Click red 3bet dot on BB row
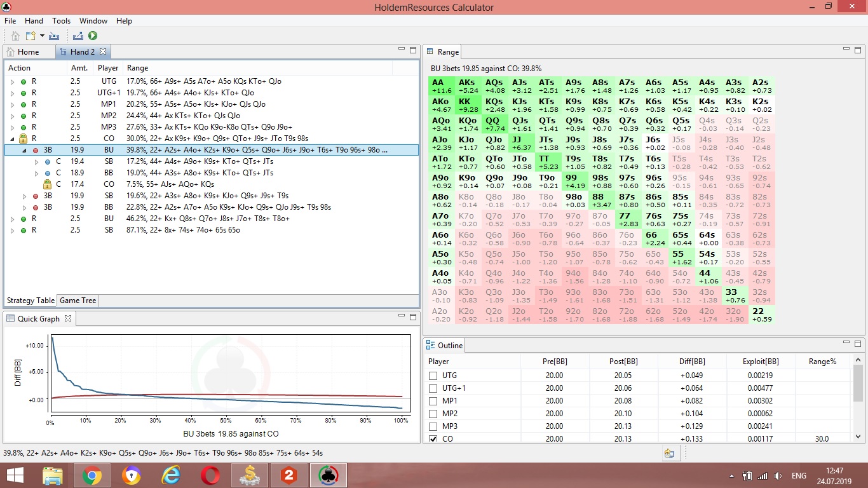This screenshot has height=488, width=868. (36, 208)
